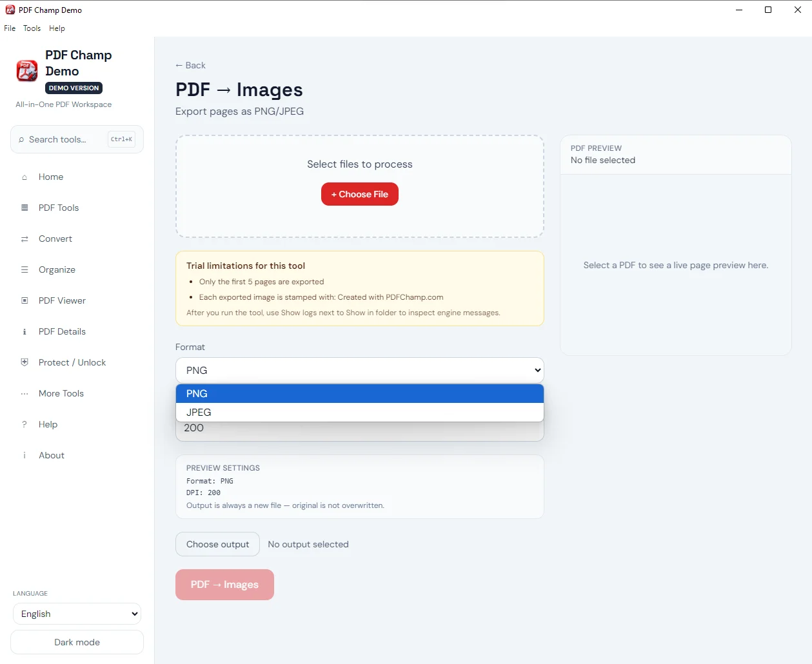The width and height of the screenshot is (812, 664).
Task: Collapse the Format dropdown box
Action: point(360,371)
